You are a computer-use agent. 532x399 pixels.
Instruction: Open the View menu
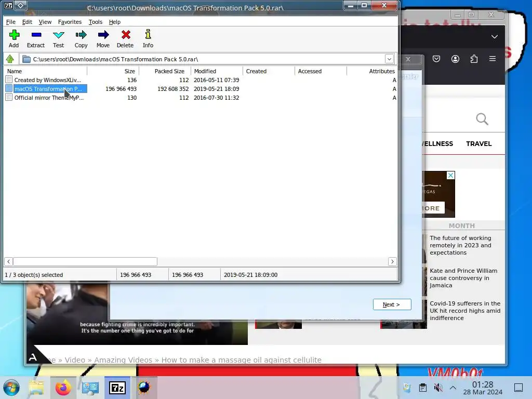45,22
